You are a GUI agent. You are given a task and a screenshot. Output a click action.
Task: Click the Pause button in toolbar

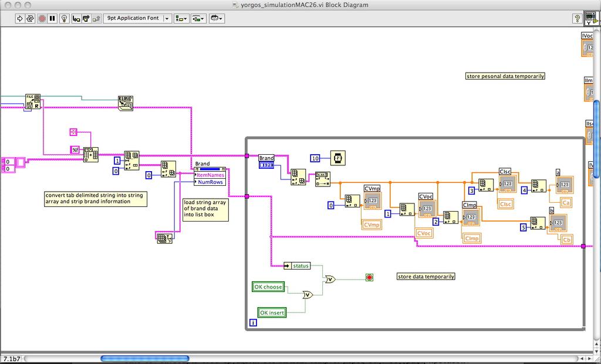point(52,18)
